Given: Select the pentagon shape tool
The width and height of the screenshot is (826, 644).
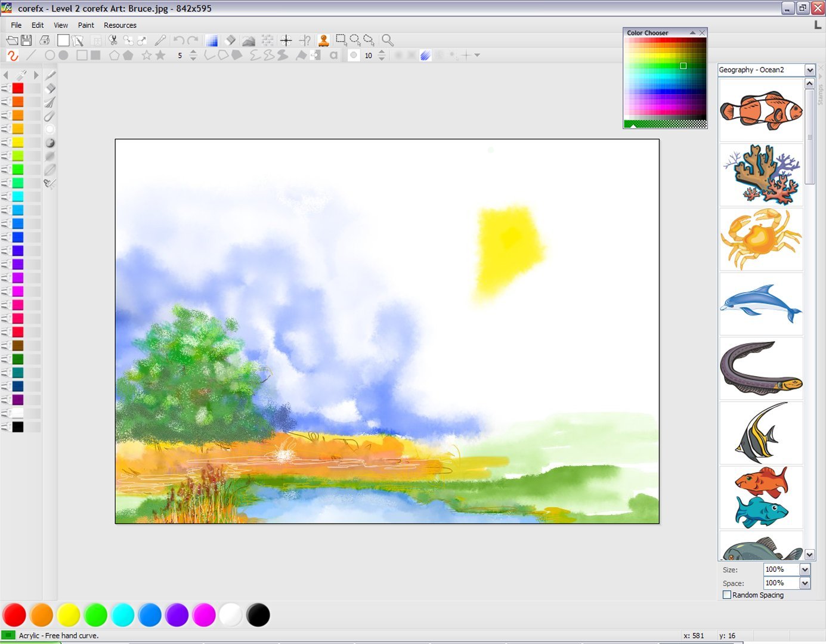Looking at the screenshot, I should pyautogui.click(x=116, y=55).
